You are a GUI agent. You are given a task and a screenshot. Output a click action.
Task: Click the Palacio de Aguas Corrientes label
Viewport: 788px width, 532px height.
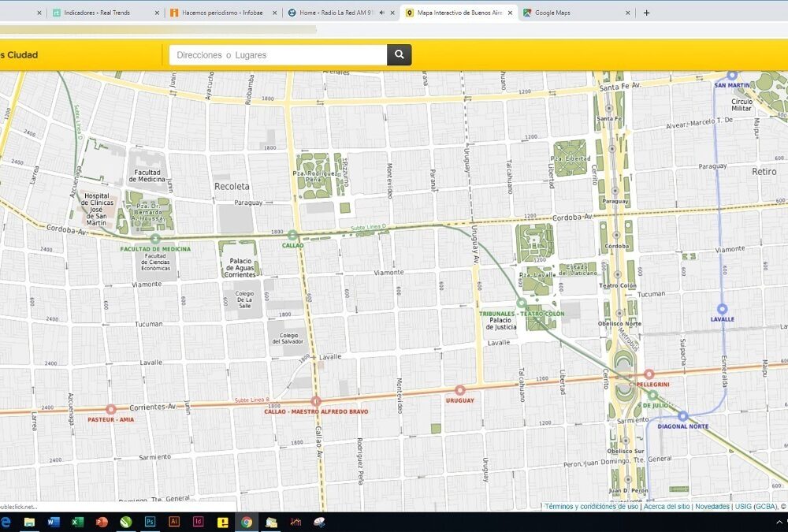coord(240,268)
